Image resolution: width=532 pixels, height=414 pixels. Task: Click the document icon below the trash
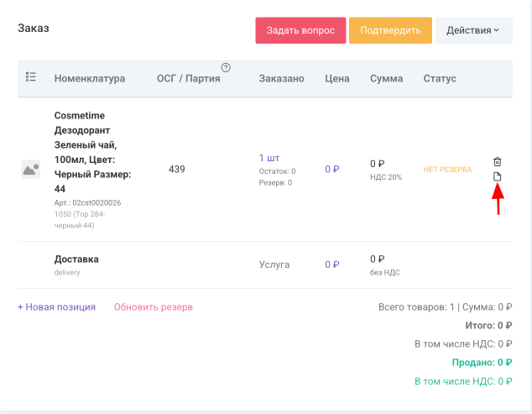(497, 176)
